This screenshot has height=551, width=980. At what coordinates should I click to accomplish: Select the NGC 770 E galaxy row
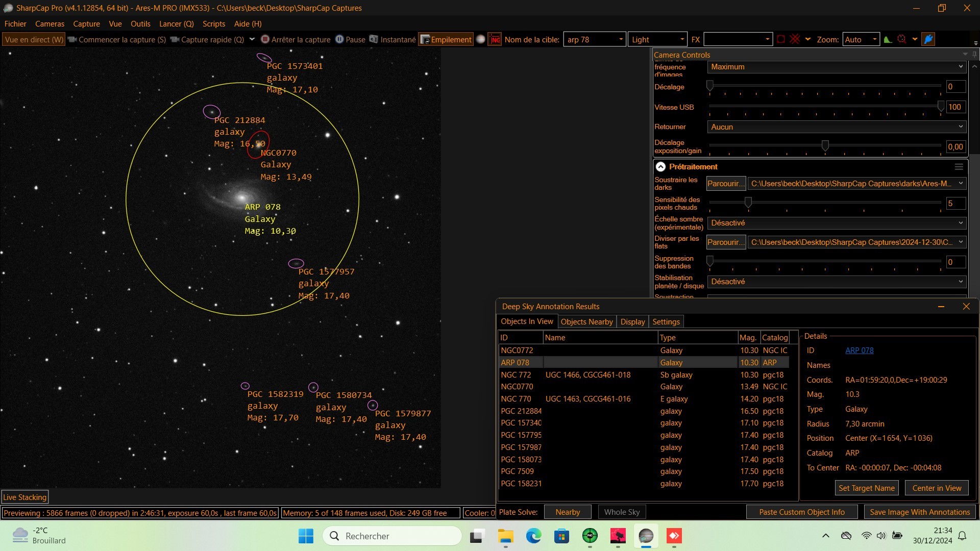click(644, 399)
